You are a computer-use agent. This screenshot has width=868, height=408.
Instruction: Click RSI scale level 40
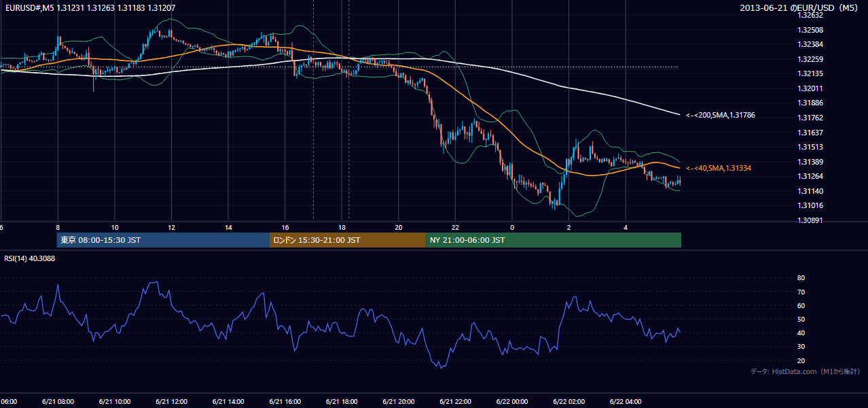point(801,333)
